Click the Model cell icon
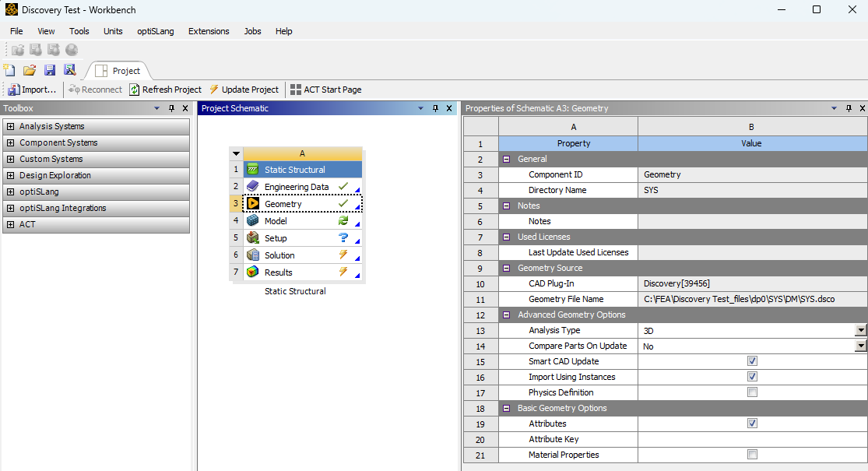868x471 pixels. pos(253,221)
